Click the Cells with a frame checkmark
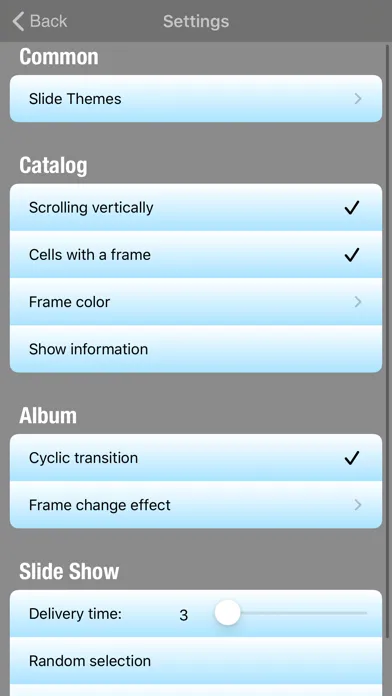Viewport: 392px width, 696px height. [352, 254]
